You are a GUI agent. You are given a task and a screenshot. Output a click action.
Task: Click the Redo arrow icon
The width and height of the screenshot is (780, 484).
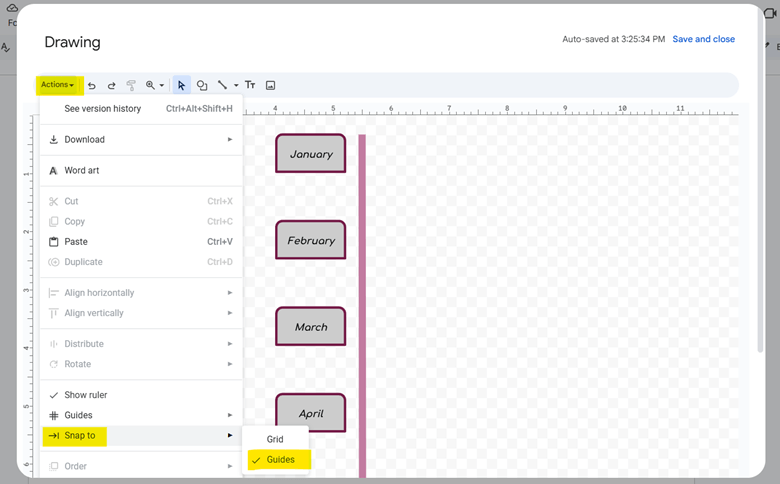[x=111, y=86]
